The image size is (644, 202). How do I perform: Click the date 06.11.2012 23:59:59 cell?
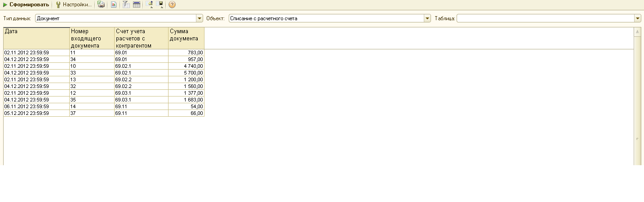(36, 106)
